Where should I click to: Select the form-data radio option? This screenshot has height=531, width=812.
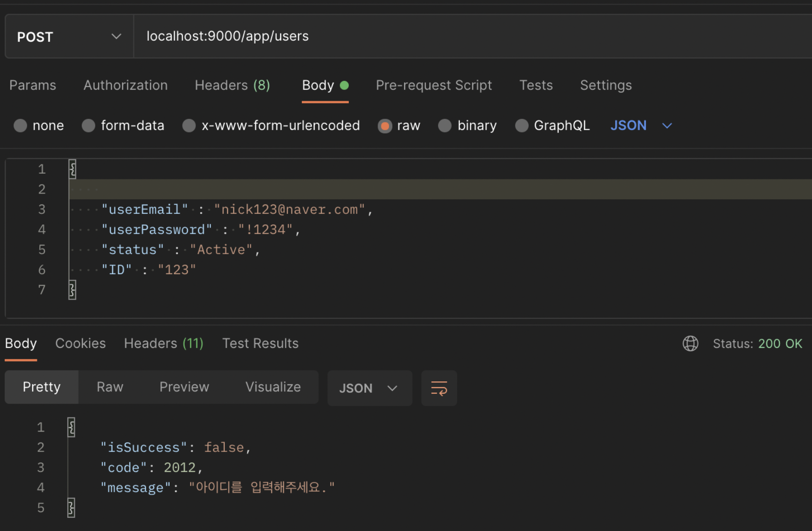88,125
